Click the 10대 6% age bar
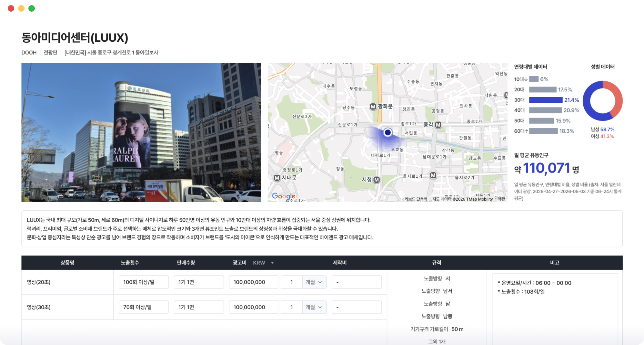Screen dimensions: 644x345 click(534, 79)
